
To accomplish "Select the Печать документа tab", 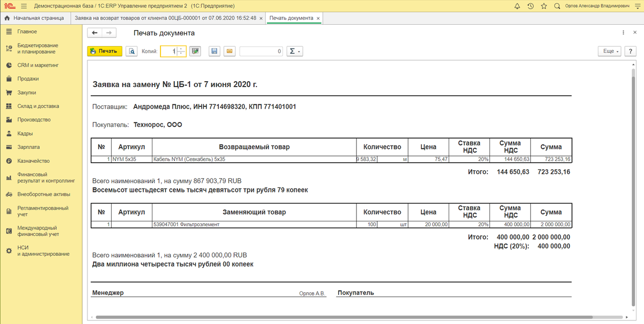I will click(291, 18).
